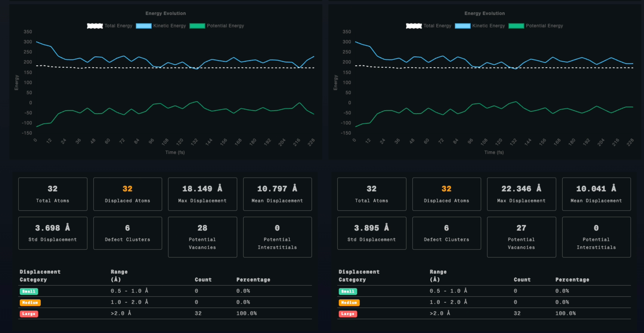The image size is (644, 333).
Task: Open the 28 Potential Vacancies card
Action: (x=202, y=237)
